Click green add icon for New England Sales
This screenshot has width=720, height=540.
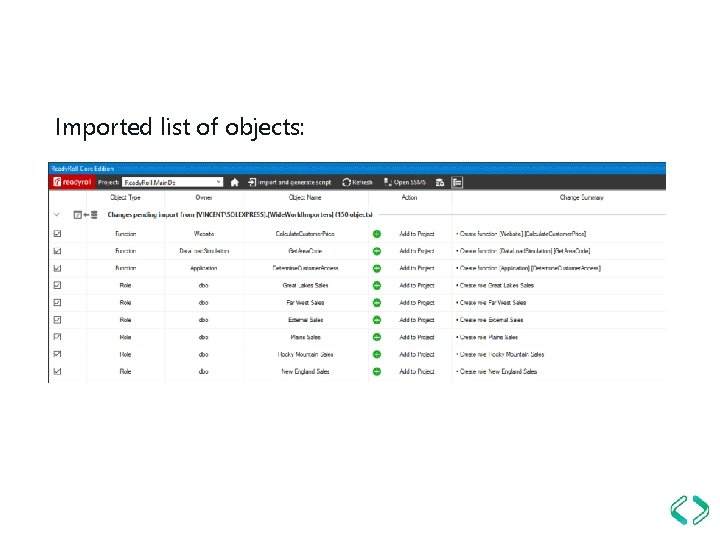(x=377, y=371)
